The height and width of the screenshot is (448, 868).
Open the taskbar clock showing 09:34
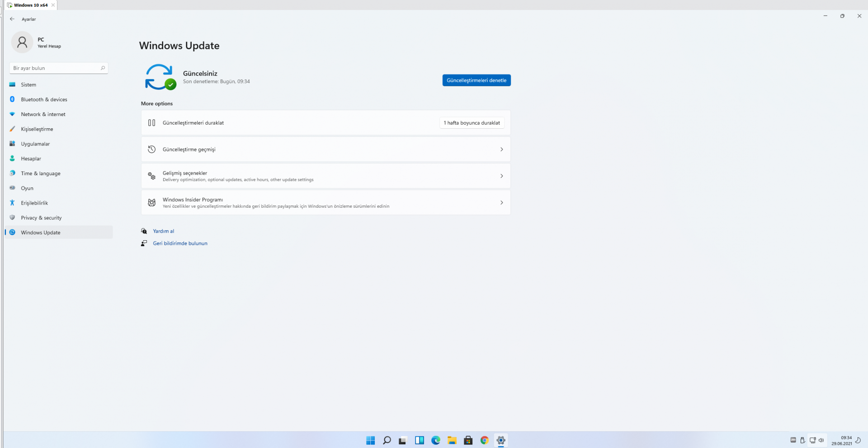click(x=842, y=441)
